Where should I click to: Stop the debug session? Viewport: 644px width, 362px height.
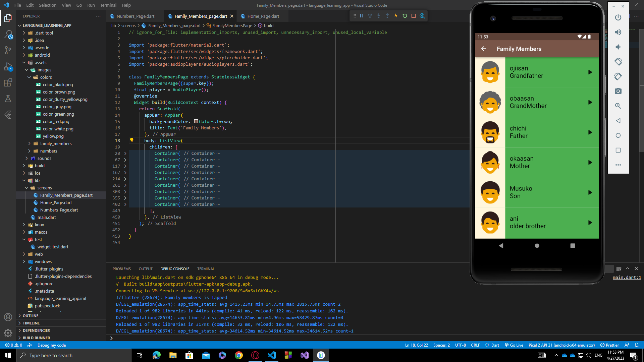click(414, 16)
